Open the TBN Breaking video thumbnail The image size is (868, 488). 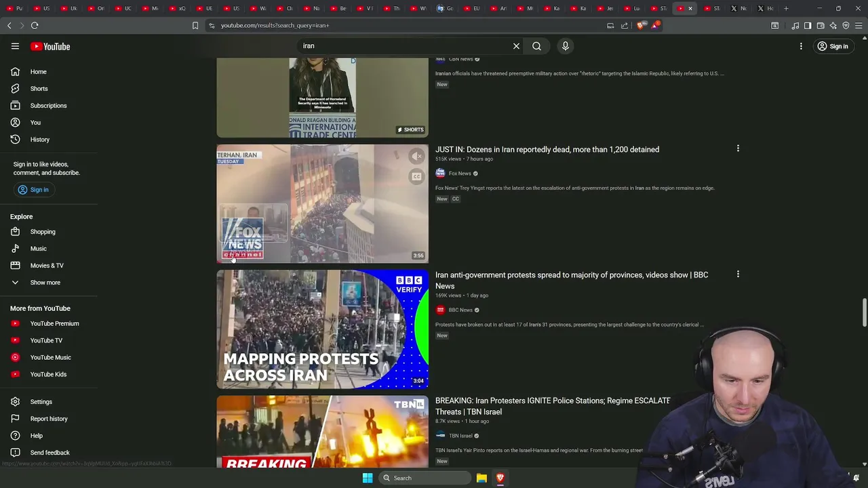[322, 432]
